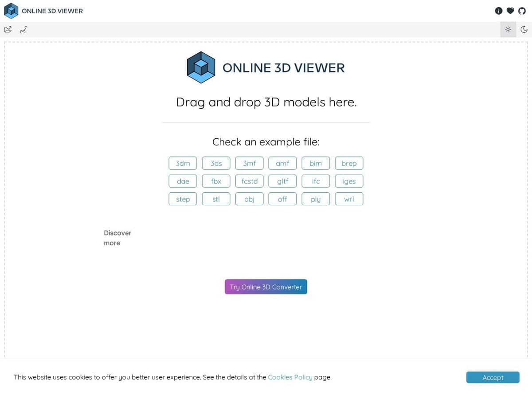Click the ONLINE 3D VIEWER header title
The height and width of the screenshot is (399, 532).
point(52,11)
